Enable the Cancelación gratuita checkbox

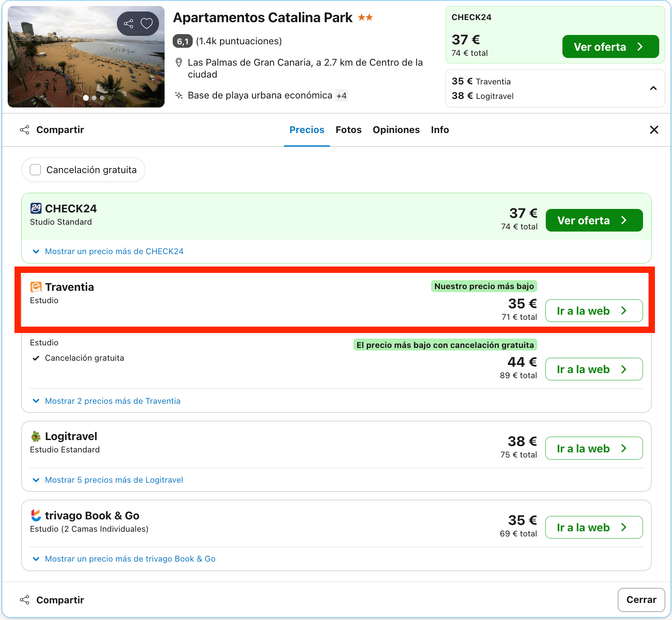35,170
